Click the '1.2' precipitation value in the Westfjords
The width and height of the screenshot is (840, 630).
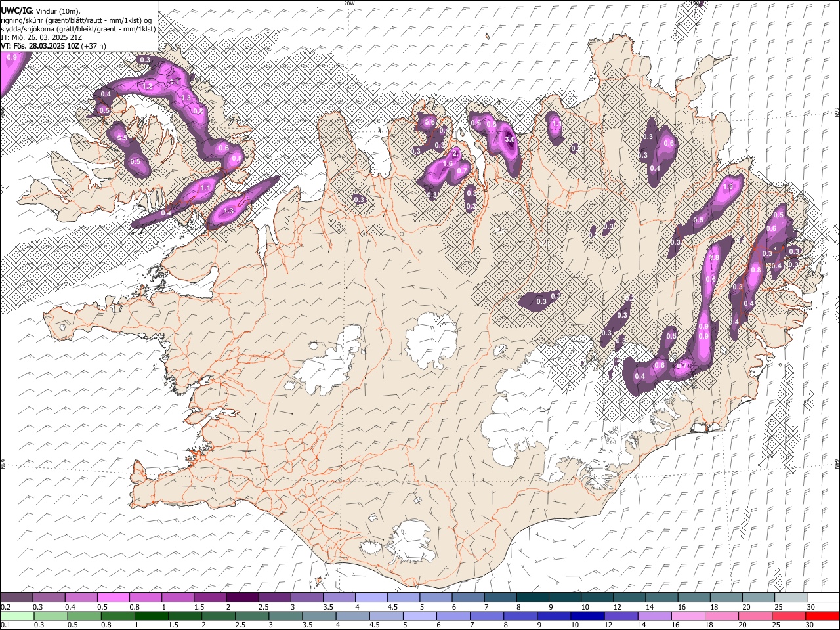148,86
